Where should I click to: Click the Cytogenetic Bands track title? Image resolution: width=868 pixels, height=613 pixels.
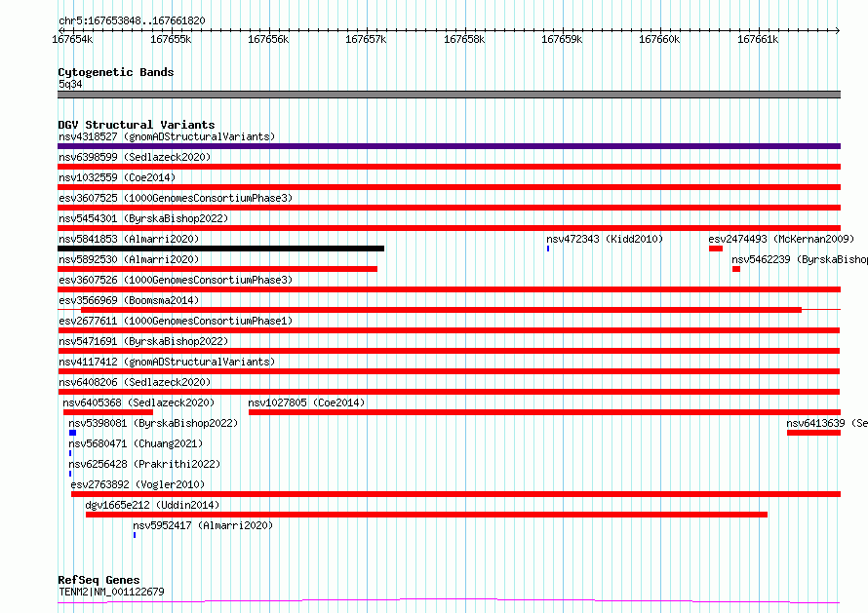coord(116,72)
